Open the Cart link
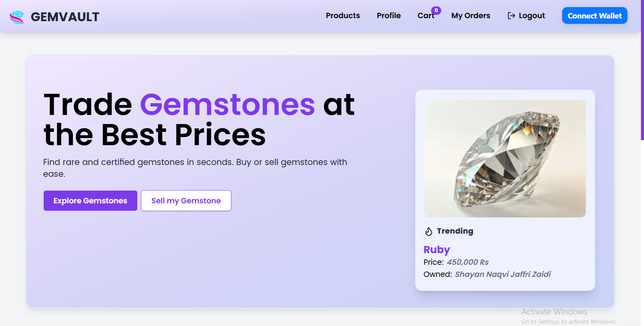The height and width of the screenshot is (326, 644). click(x=426, y=15)
